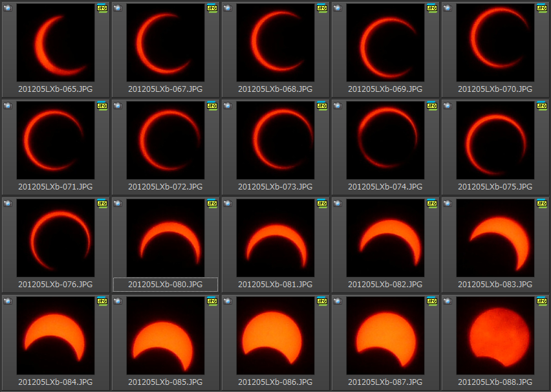Choose the 201205LXb-082.JPG thumbnail image
Image resolution: width=551 pixels, height=392 pixels.
tap(385, 238)
